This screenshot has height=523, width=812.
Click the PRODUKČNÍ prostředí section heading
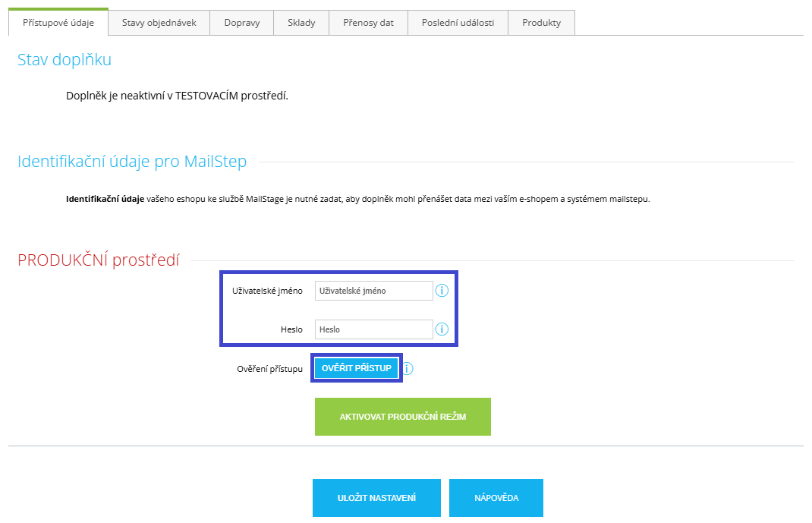click(x=99, y=260)
